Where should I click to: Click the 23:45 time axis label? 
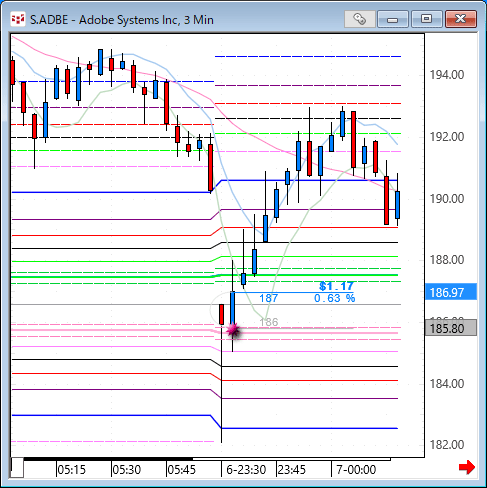tap(292, 470)
